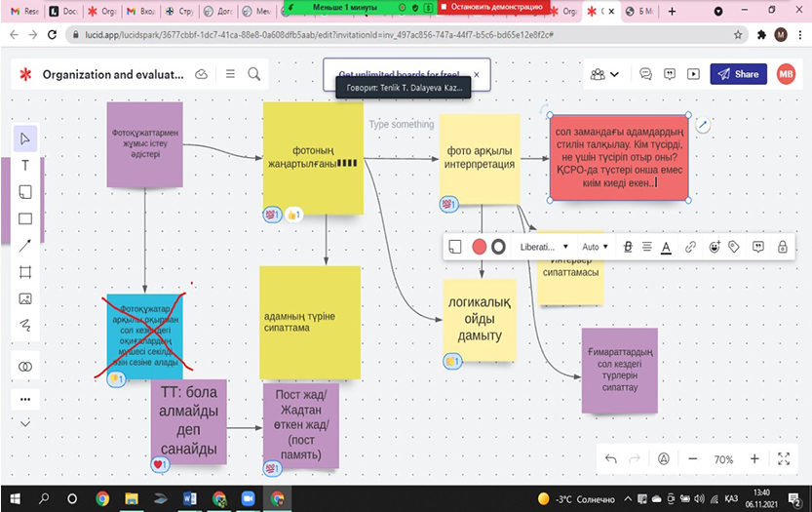The image size is (812, 512).
Task: Open the Insert image tool
Action: click(x=25, y=298)
